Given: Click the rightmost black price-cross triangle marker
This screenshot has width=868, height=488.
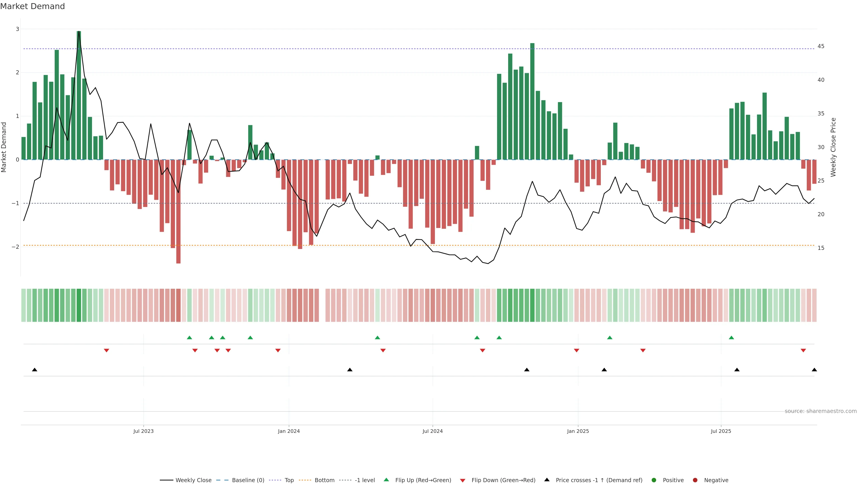Looking at the screenshot, I should tap(814, 370).
